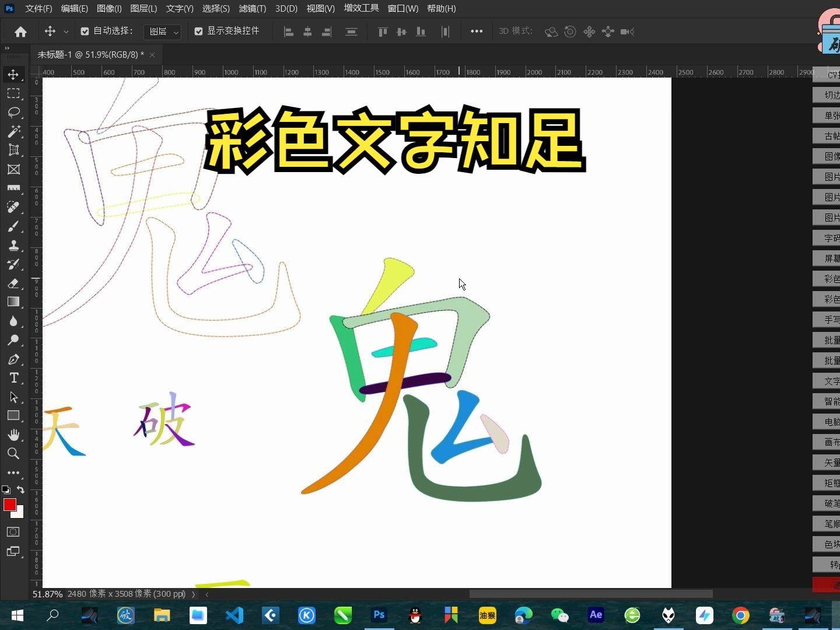Select the Clone Stamp tool

[x=13, y=245]
